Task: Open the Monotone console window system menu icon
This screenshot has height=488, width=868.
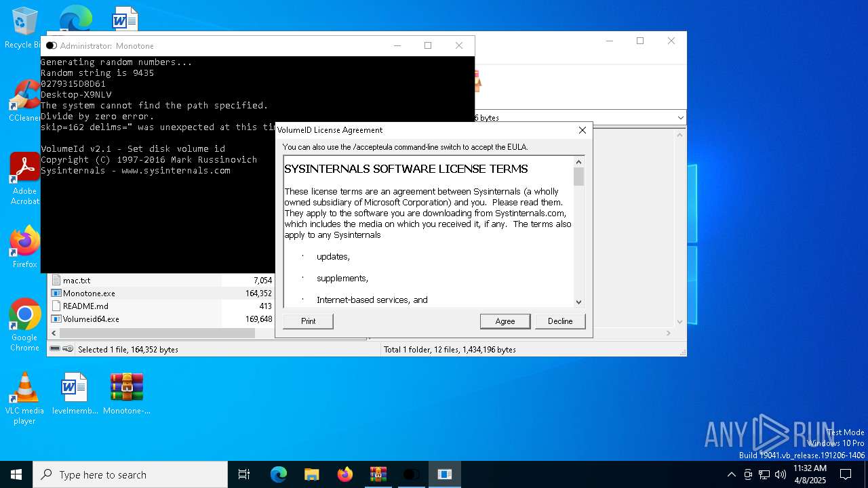Action: pyautogui.click(x=51, y=45)
